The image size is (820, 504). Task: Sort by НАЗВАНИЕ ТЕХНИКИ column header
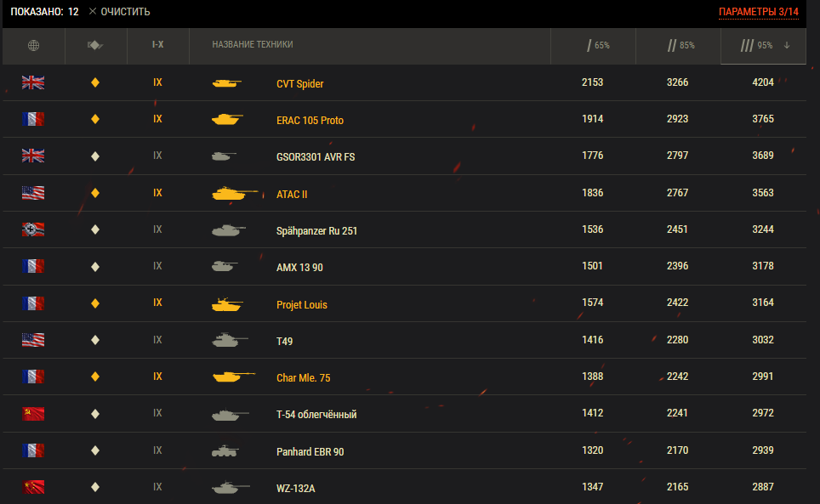253,45
